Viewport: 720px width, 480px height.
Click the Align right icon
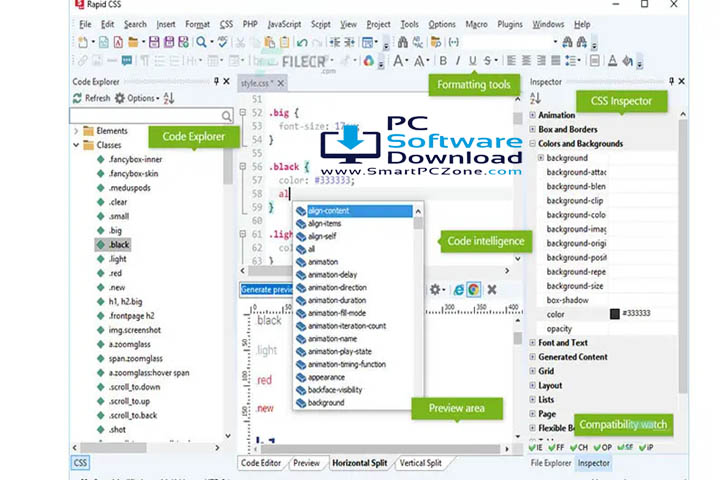(x=541, y=61)
